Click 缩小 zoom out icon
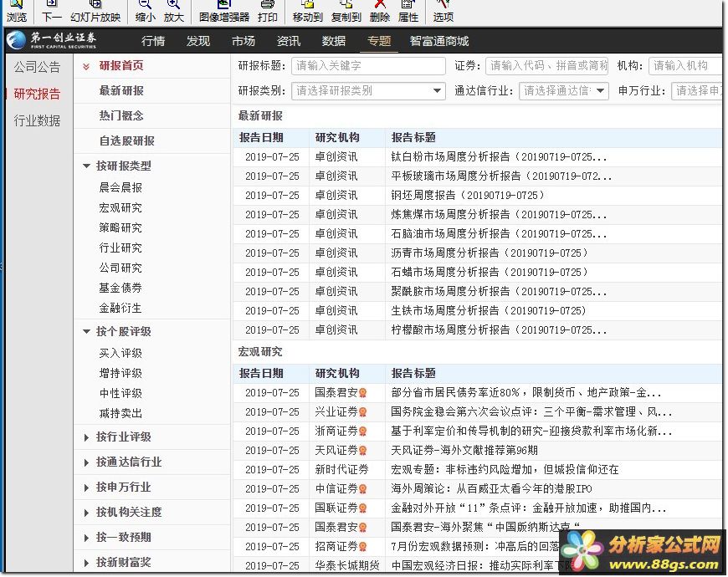This screenshot has width=728, height=577. pos(145,6)
